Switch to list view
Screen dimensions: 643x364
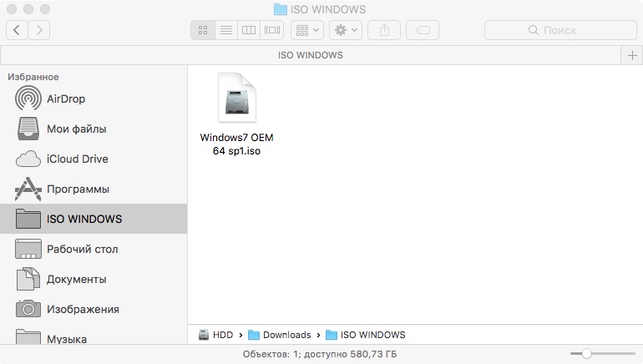pos(226,30)
